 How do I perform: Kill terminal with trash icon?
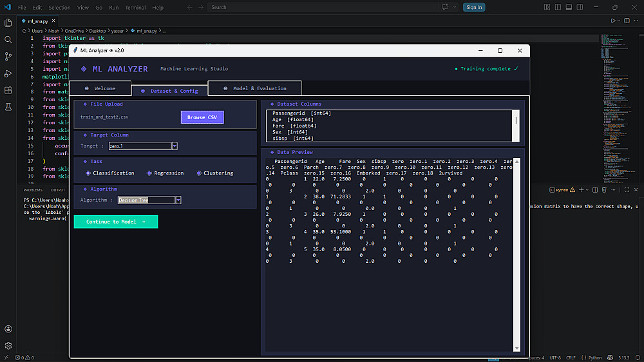(x=604, y=190)
